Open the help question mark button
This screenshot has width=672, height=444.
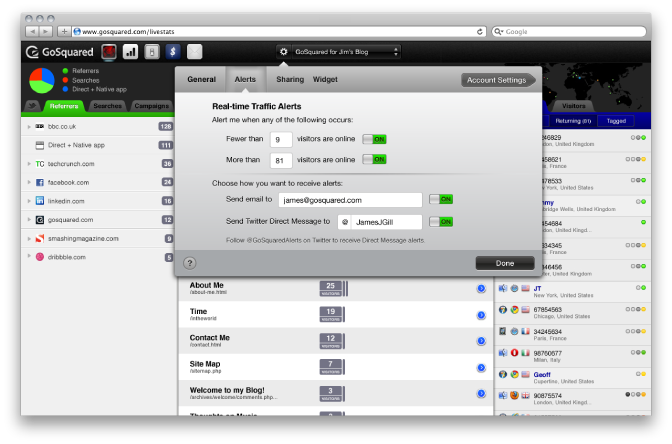tap(189, 263)
